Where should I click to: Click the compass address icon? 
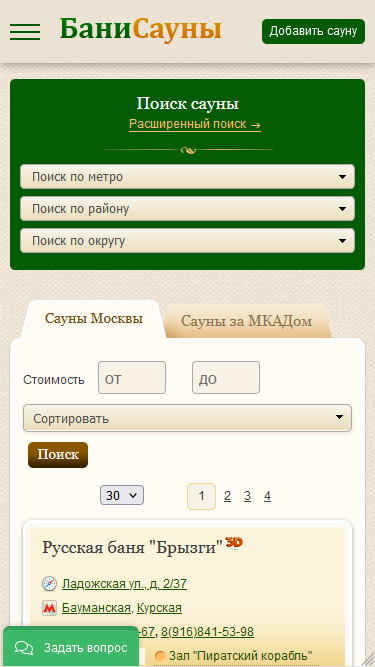point(49,584)
